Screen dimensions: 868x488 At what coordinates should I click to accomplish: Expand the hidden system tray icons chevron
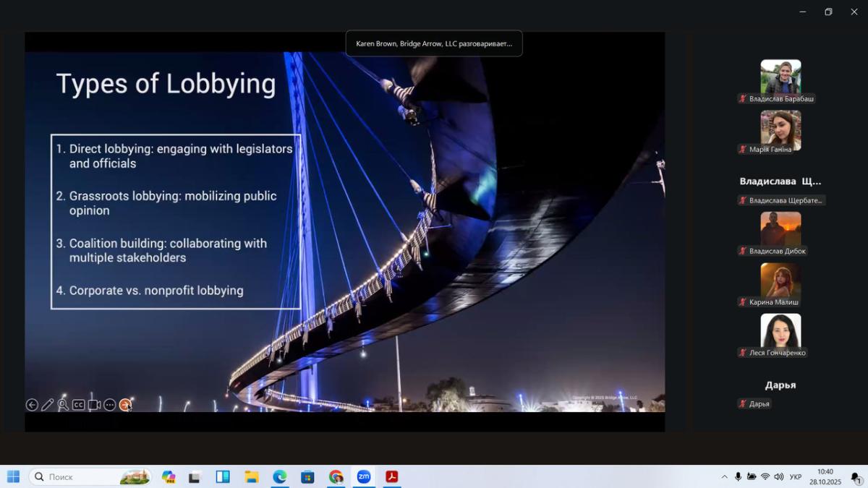pyautogui.click(x=724, y=477)
